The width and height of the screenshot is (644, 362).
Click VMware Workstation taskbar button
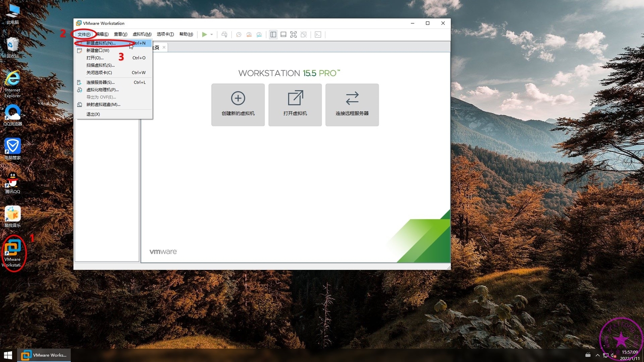(44, 355)
